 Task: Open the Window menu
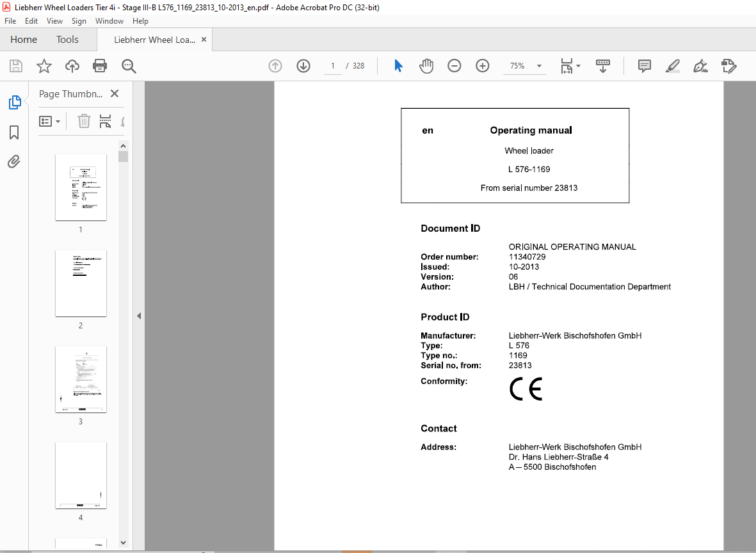109,20
